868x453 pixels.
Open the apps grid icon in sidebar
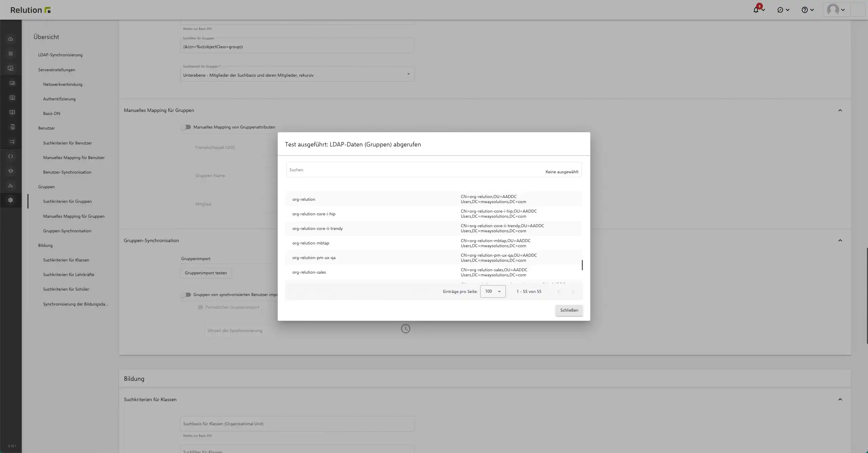[x=11, y=54]
